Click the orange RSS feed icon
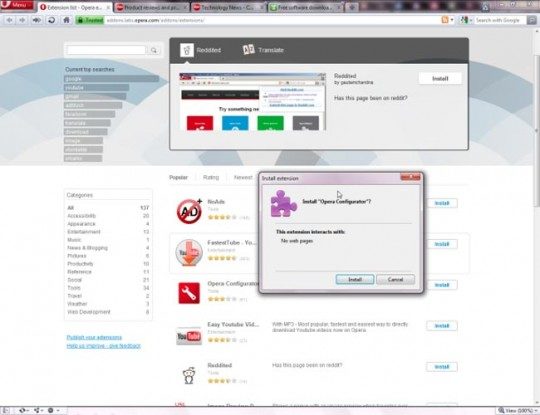This screenshot has height=415, width=540. click(445, 20)
